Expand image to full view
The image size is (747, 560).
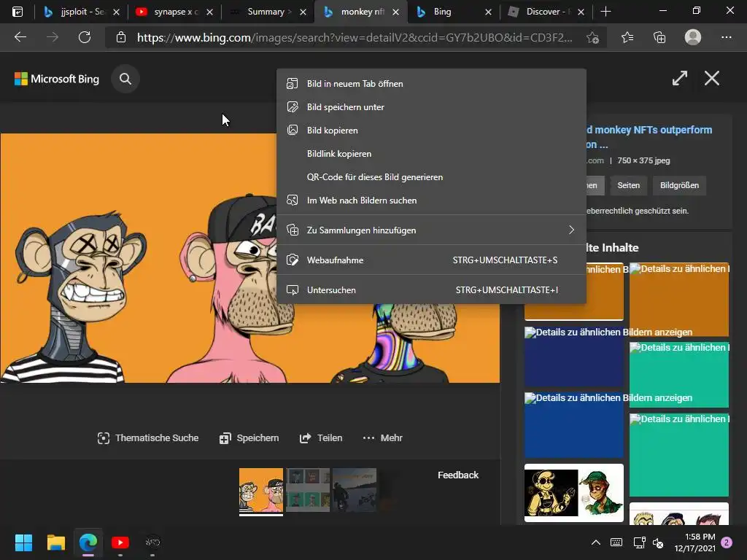tap(680, 78)
